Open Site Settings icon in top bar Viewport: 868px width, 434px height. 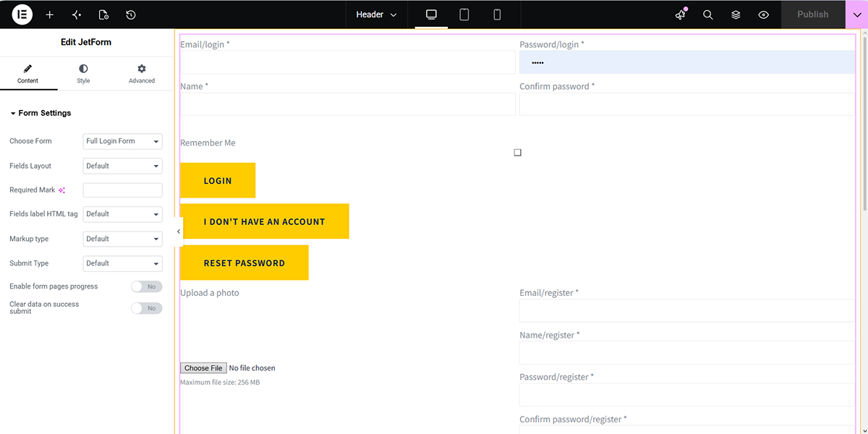click(x=77, y=14)
